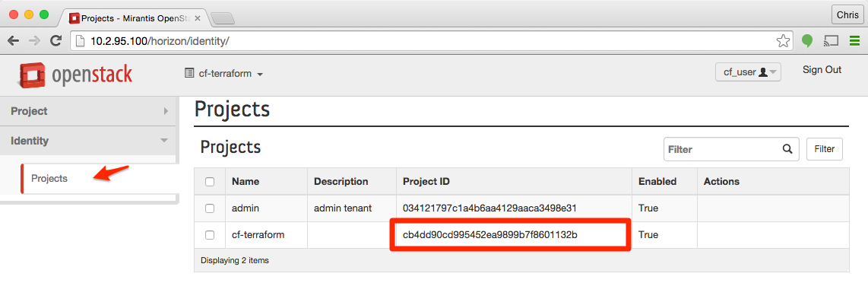The height and width of the screenshot is (302, 868).
Task: Sign Out of the dashboard
Action: click(822, 70)
